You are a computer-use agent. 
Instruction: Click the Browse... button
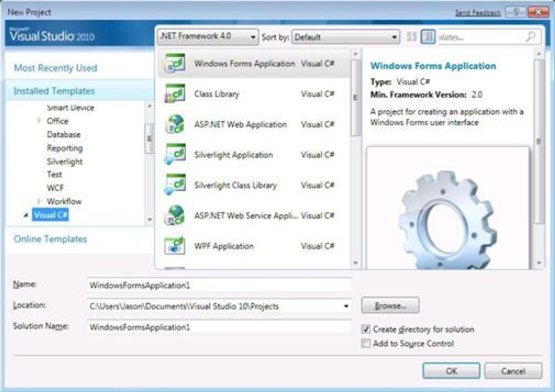click(x=390, y=305)
